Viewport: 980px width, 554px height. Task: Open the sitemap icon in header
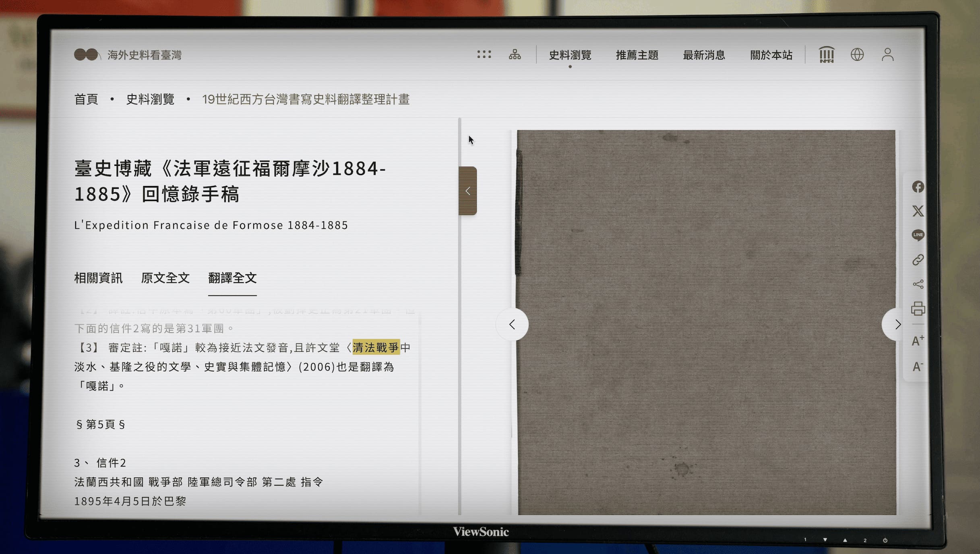tap(515, 54)
